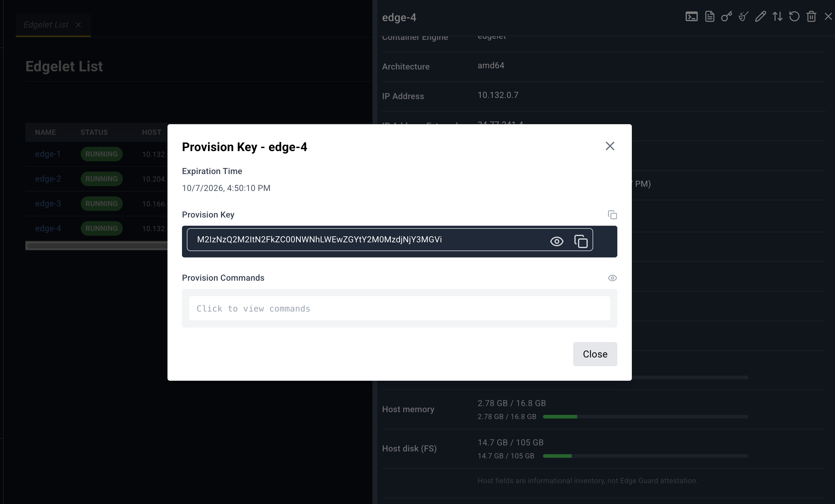Select the Edgelet List tab
Image resolution: width=835 pixels, height=504 pixels.
tap(46, 25)
